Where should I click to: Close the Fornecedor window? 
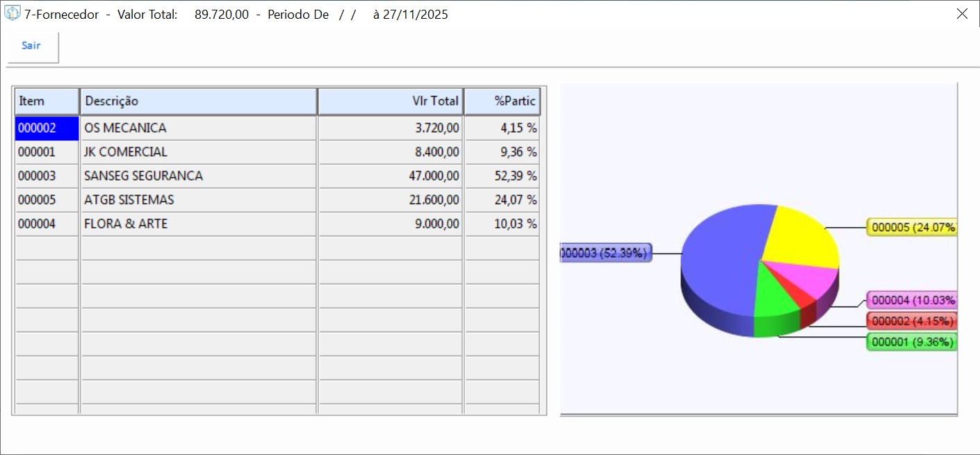962,14
